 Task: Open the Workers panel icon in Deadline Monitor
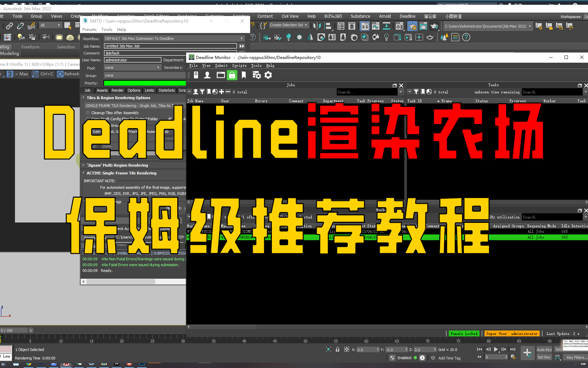click(x=196, y=75)
